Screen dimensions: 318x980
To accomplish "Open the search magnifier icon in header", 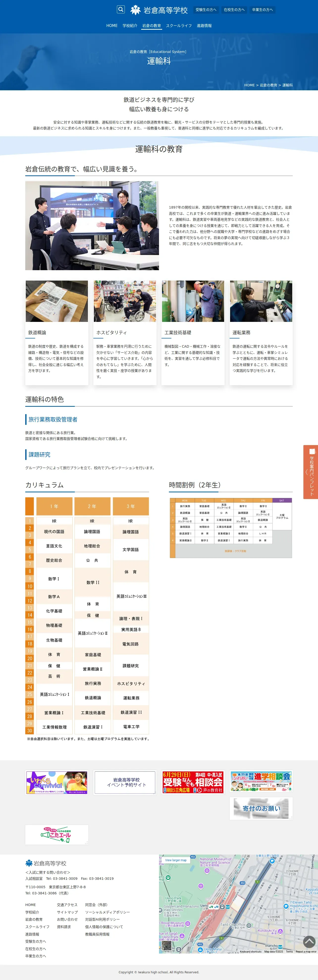I will [121, 9].
